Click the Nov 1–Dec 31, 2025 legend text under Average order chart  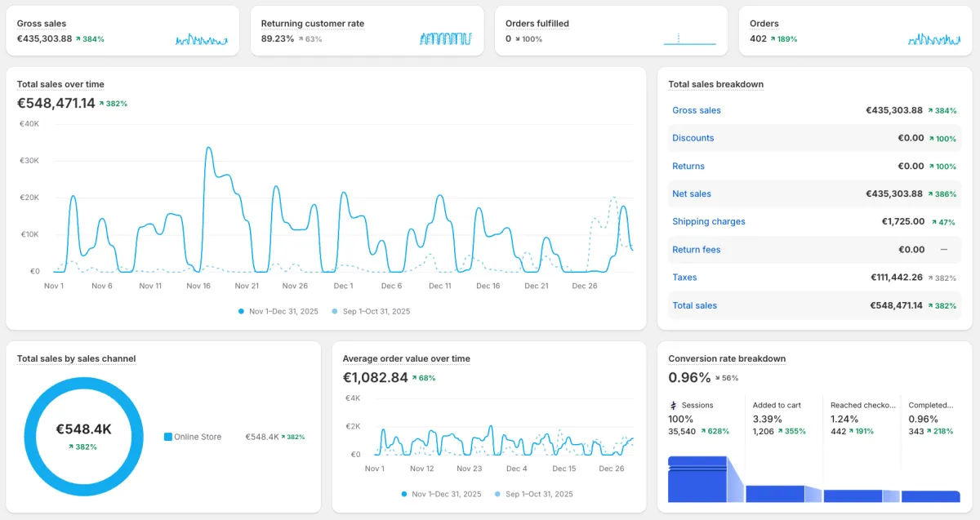(447, 494)
